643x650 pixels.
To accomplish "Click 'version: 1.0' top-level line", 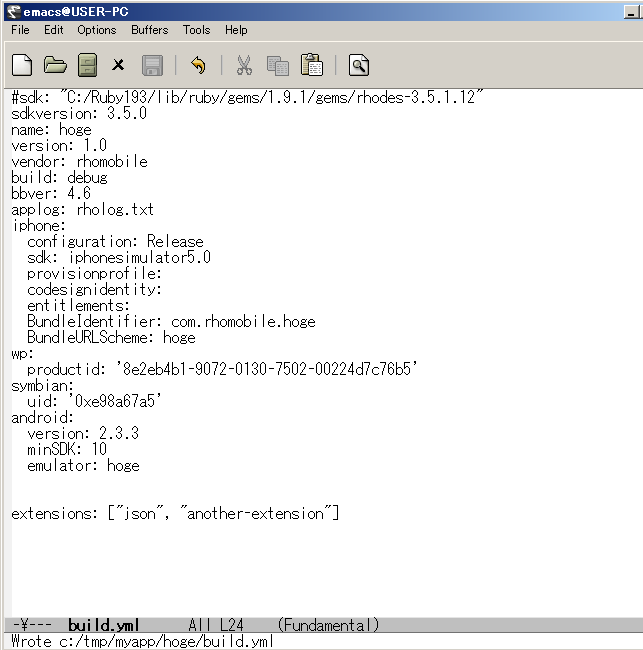I will [x=59, y=146].
